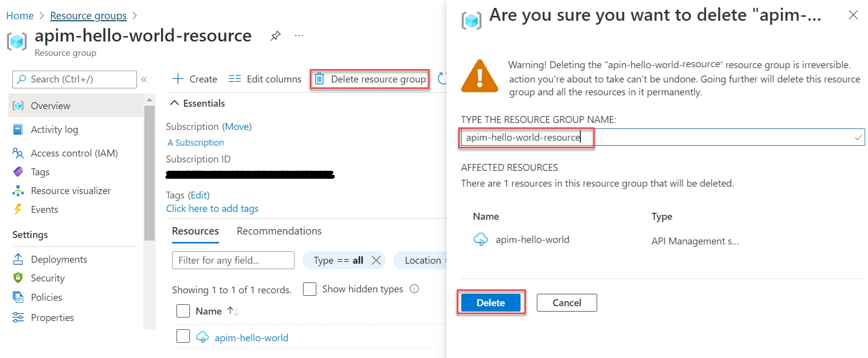Open Overview in the sidebar
The image size is (868, 358).
point(76,106)
